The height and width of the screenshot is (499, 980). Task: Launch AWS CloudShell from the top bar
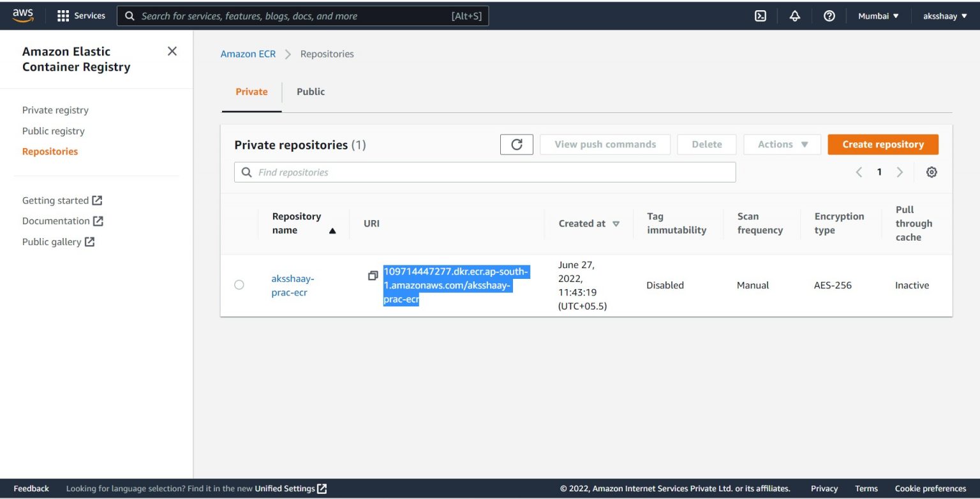tap(760, 15)
